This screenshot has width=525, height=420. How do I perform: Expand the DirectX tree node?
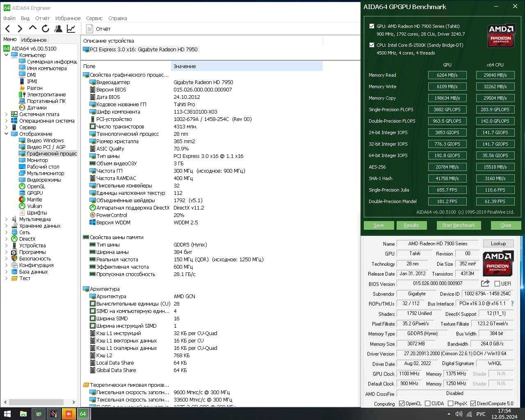(x=6, y=239)
